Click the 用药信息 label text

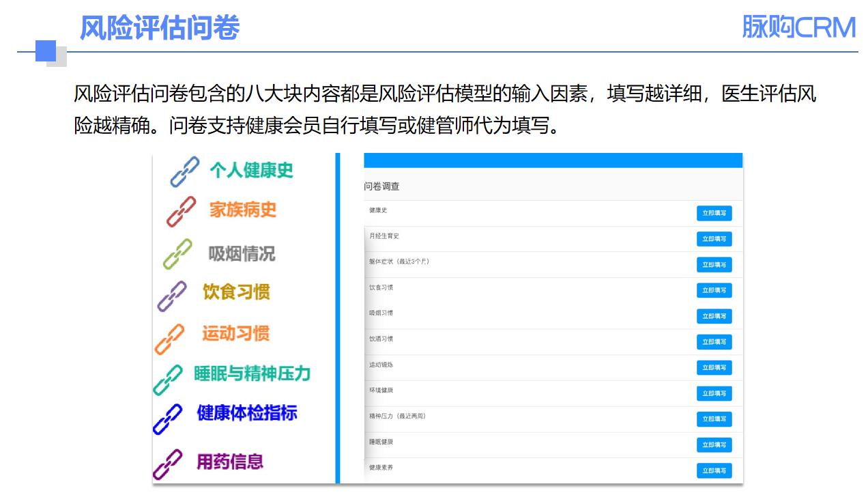[x=230, y=462]
